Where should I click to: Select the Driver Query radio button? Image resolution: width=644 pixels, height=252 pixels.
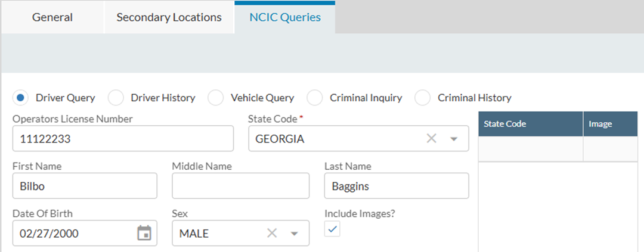tap(21, 98)
